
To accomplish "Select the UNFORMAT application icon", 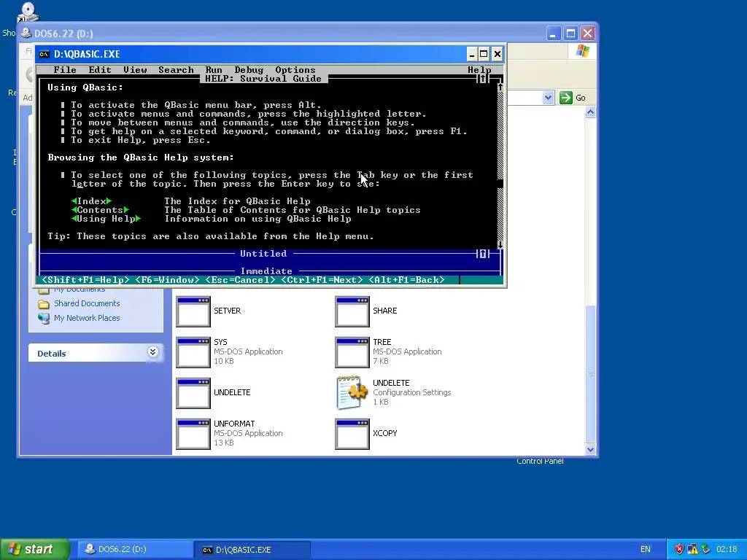I will [193, 435].
